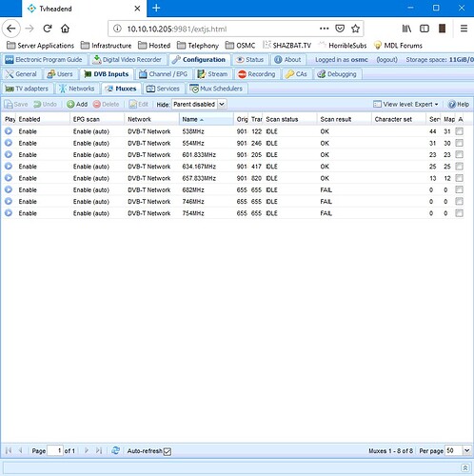Screen dimensions: 474x476
Task: Open the Firefox Library icon
Action: tap(406, 29)
